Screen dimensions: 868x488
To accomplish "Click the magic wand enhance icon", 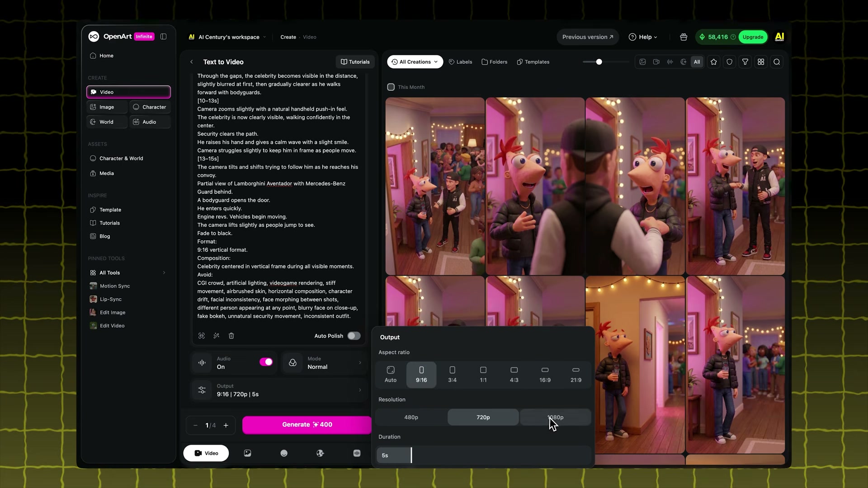I will (x=217, y=336).
